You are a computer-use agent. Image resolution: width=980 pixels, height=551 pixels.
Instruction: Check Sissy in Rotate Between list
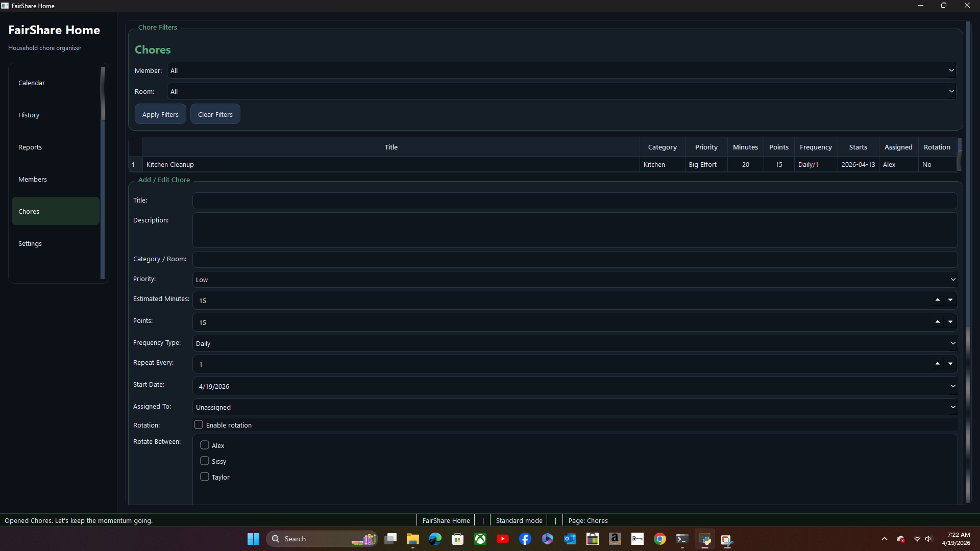pos(204,460)
